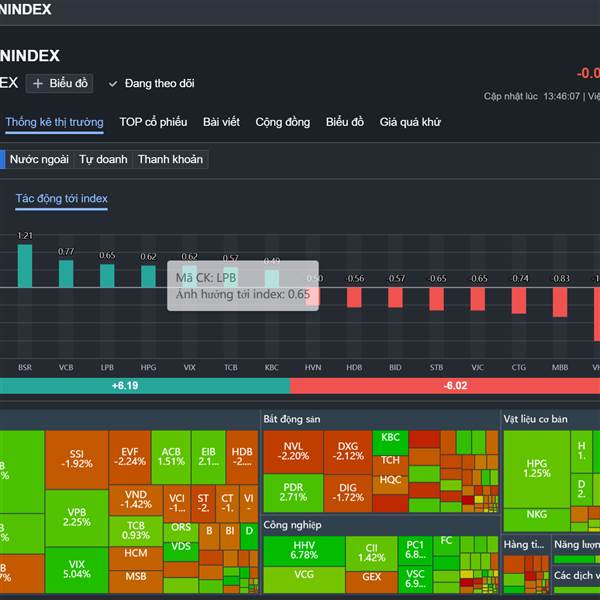Click the BSR bar in index chart
Screen dimensions: 600x600
25,266
